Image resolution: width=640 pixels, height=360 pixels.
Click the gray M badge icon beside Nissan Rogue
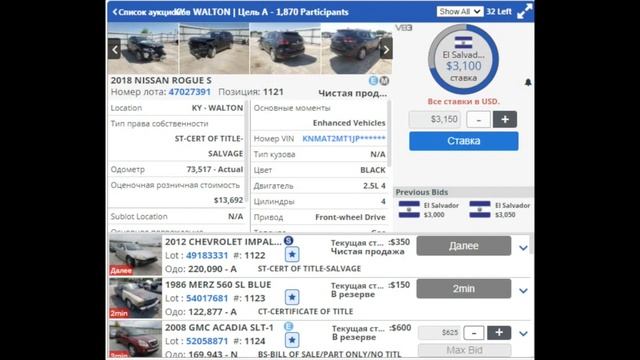click(384, 81)
